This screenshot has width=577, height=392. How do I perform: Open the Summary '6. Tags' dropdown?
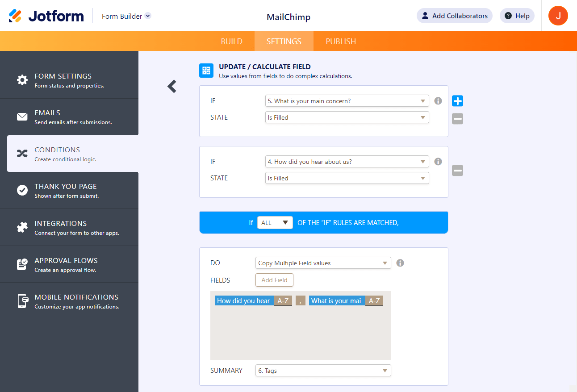click(323, 371)
